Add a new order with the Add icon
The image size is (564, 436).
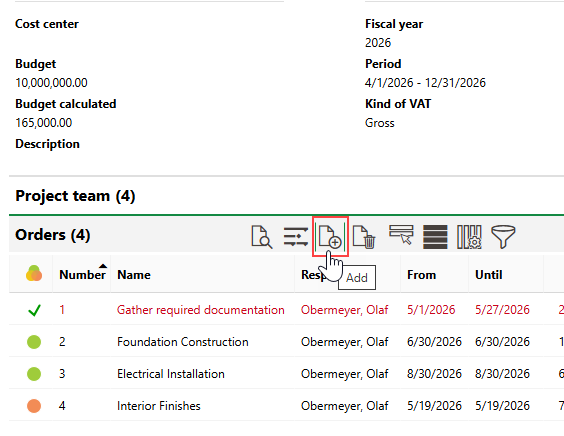[330, 236]
